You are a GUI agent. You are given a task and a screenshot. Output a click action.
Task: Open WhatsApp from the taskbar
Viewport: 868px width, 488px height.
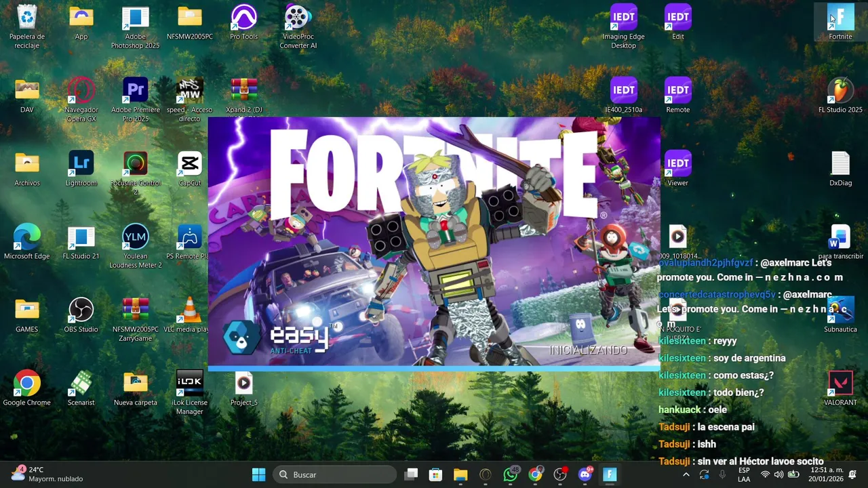(x=511, y=474)
